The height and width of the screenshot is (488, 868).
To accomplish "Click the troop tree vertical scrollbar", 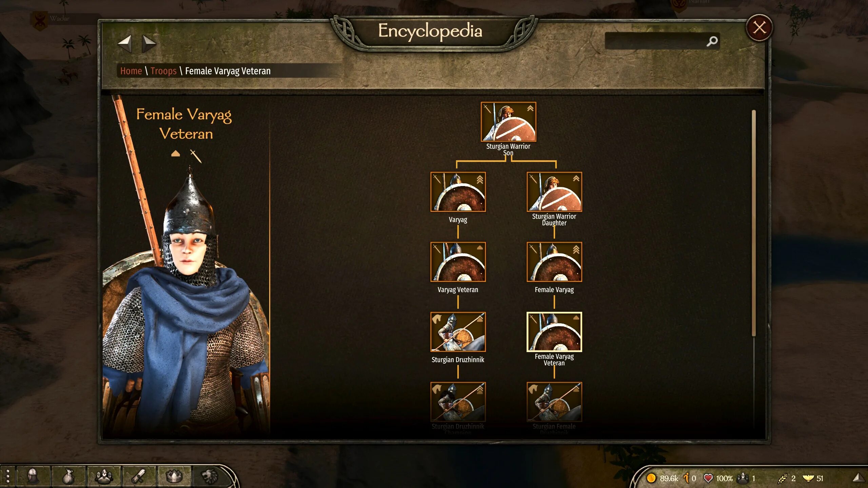I will click(754, 223).
